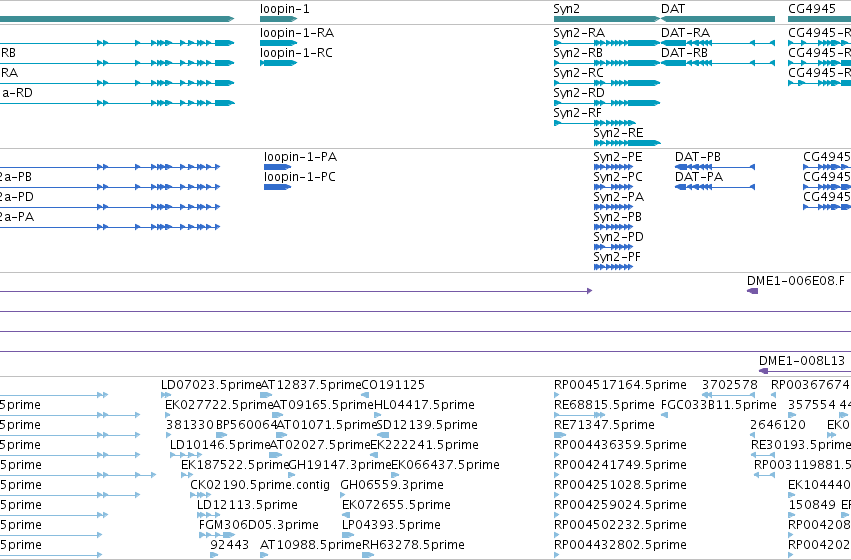The height and width of the screenshot is (560, 851).
Task: Click the LP04393.5prime EST label
Action: [391, 525]
